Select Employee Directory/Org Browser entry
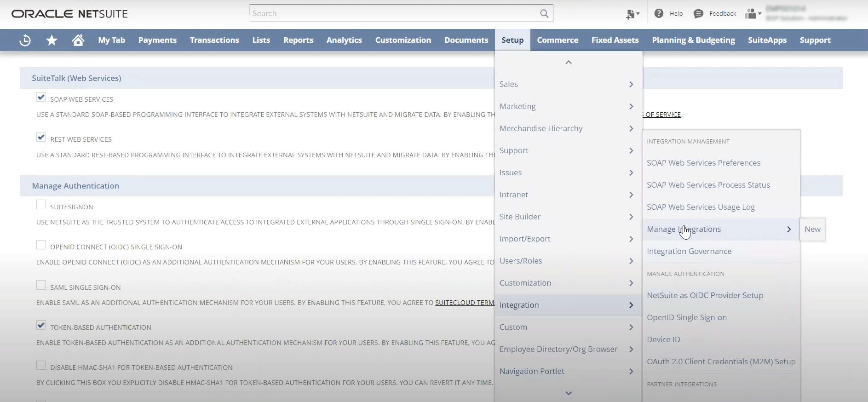The image size is (868, 402). click(x=568, y=349)
